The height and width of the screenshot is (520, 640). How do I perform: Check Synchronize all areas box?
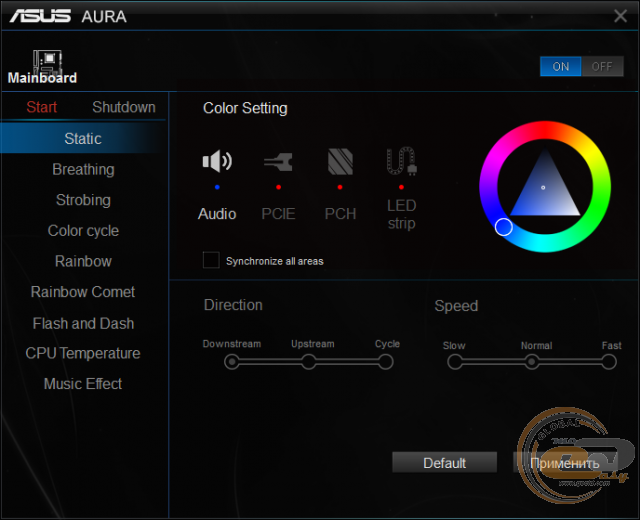click(x=211, y=260)
